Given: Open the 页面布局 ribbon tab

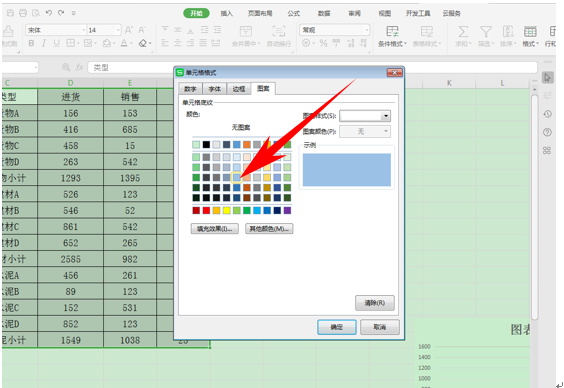Looking at the screenshot, I should (260, 13).
